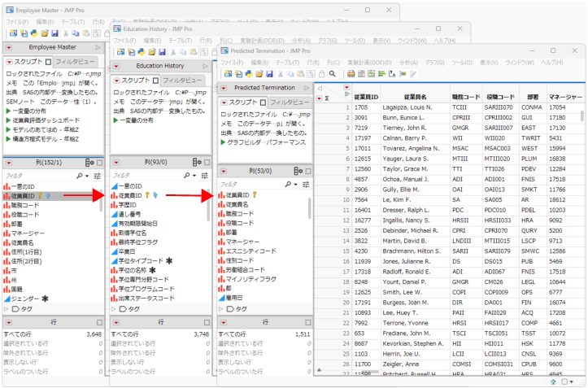Toggle square box beside スクリプト in Education History
Screen dimensions: 588x388
[x=155, y=81]
